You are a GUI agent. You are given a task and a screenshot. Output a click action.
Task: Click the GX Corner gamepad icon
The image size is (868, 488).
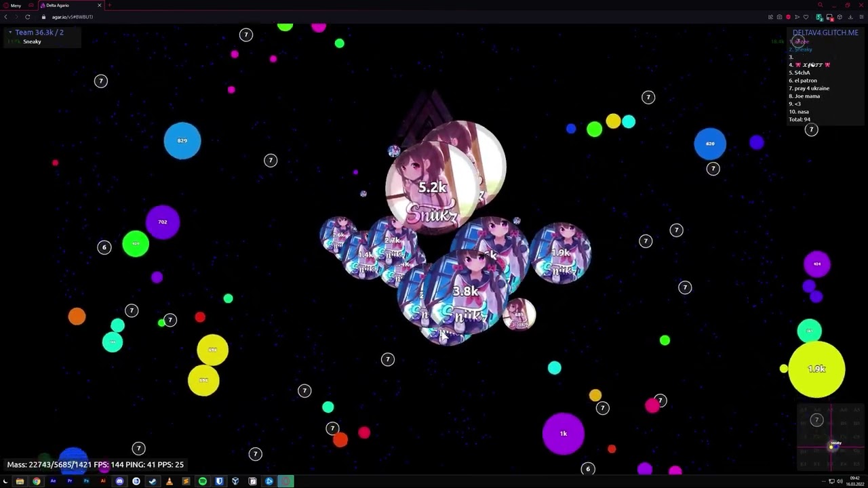(31, 5)
